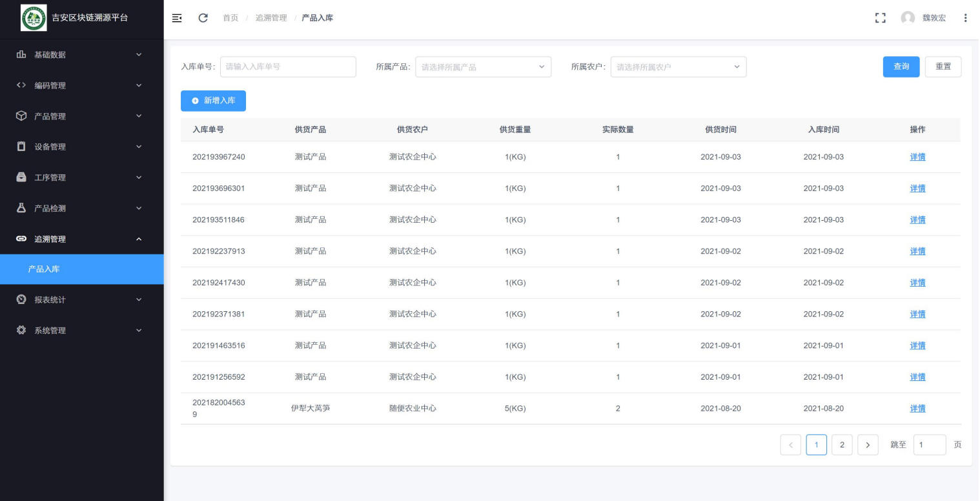The image size is (980, 501).
Task: Open the three-dot more options menu
Action: pos(965,18)
